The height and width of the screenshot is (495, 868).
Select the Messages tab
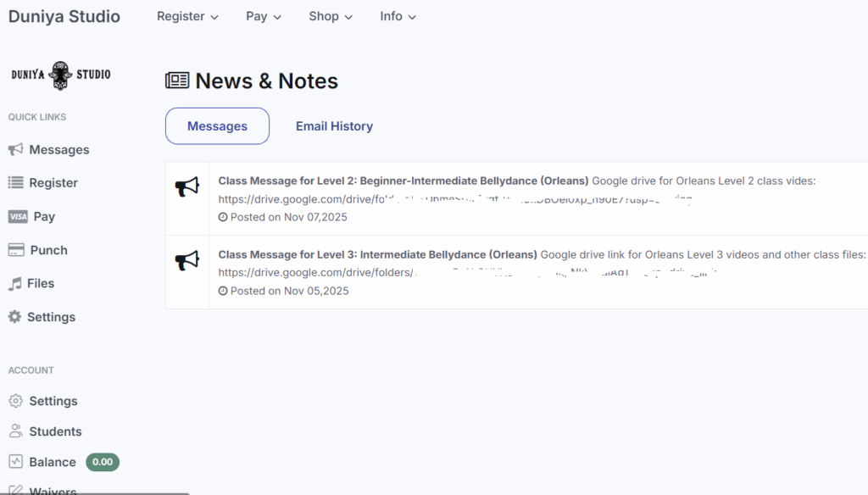tap(217, 126)
